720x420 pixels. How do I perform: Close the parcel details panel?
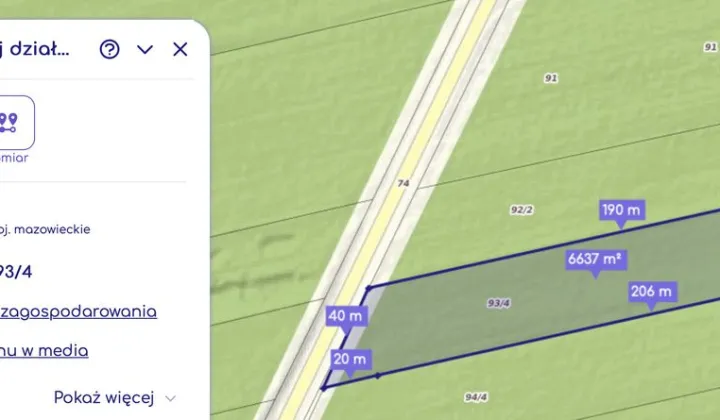[180, 49]
